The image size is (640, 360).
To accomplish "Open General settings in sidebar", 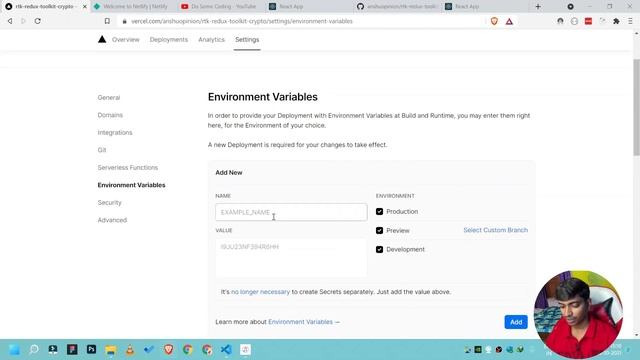I will point(109,98).
